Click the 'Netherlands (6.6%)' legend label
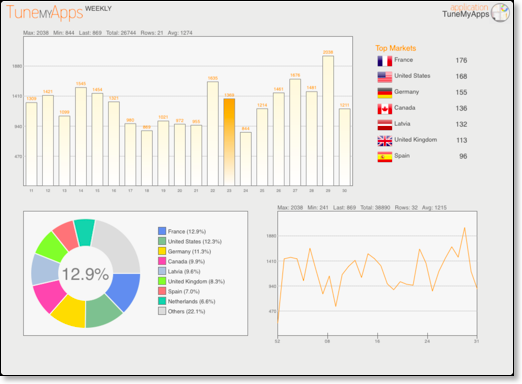The image size is (522, 384). (192, 301)
